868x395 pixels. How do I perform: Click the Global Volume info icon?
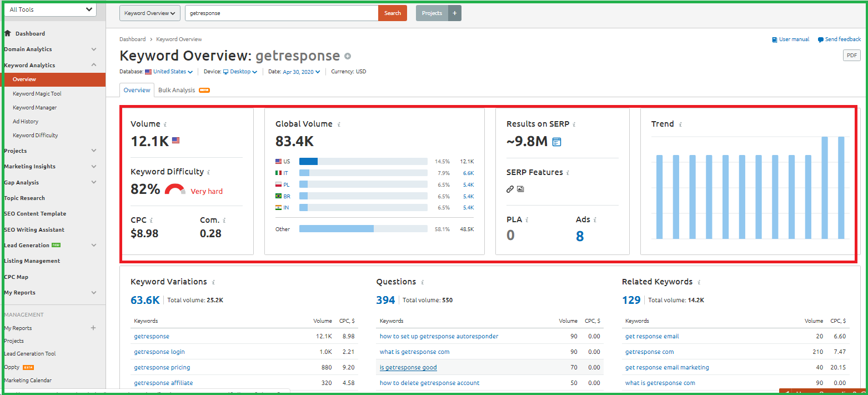click(x=339, y=124)
